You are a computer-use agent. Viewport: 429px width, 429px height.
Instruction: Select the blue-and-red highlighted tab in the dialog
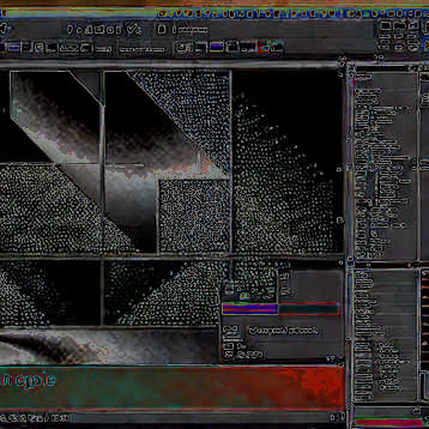click(250, 309)
